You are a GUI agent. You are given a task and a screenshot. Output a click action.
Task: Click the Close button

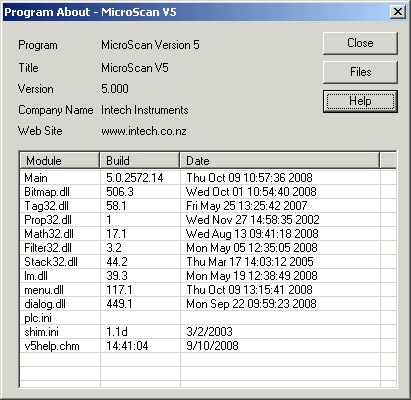coord(360,43)
